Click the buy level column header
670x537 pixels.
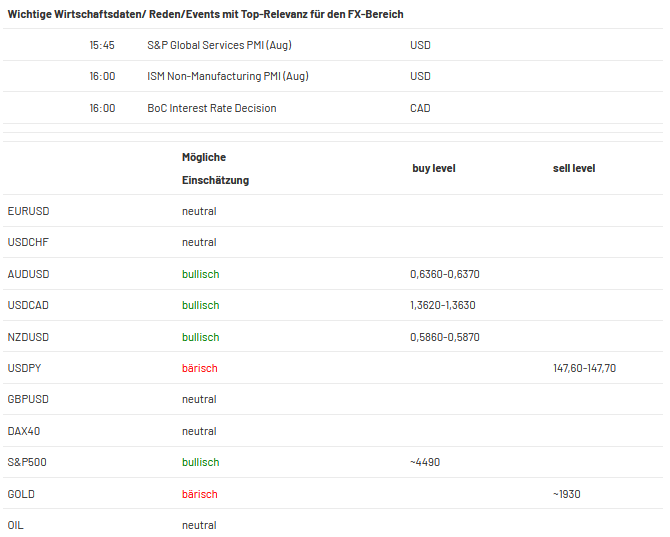pyautogui.click(x=434, y=168)
